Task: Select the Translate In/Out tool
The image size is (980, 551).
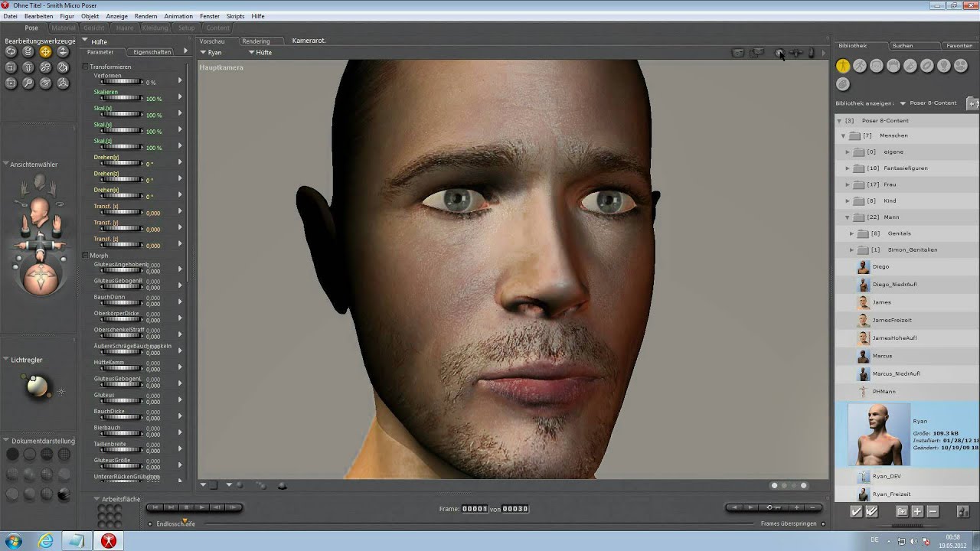Action: click(x=63, y=52)
